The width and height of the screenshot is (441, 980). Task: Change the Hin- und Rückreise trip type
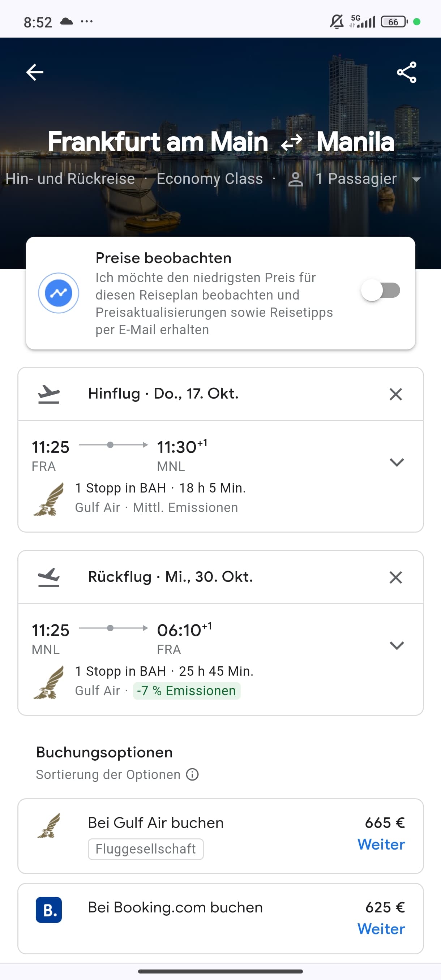tap(71, 179)
